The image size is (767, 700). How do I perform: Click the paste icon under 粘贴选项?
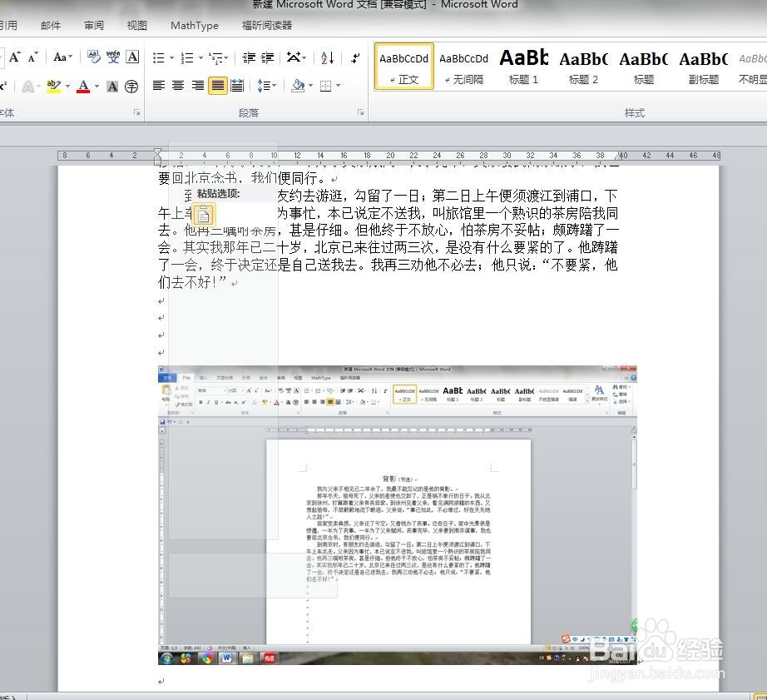click(204, 215)
